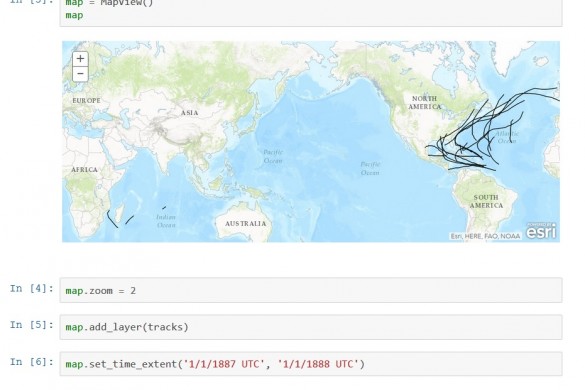Click the In [6] cell prompt
The image size is (585, 390).
(32, 362)
